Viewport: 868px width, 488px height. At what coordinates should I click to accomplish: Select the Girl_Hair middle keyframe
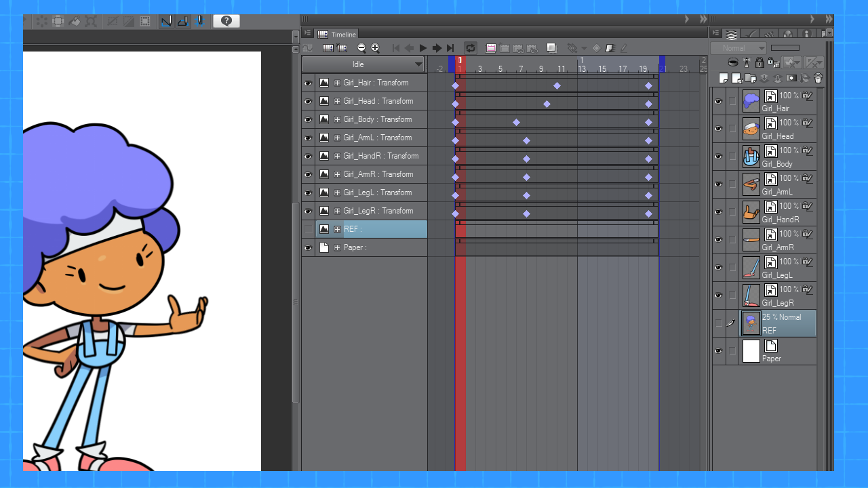click(x=557, y=86)
